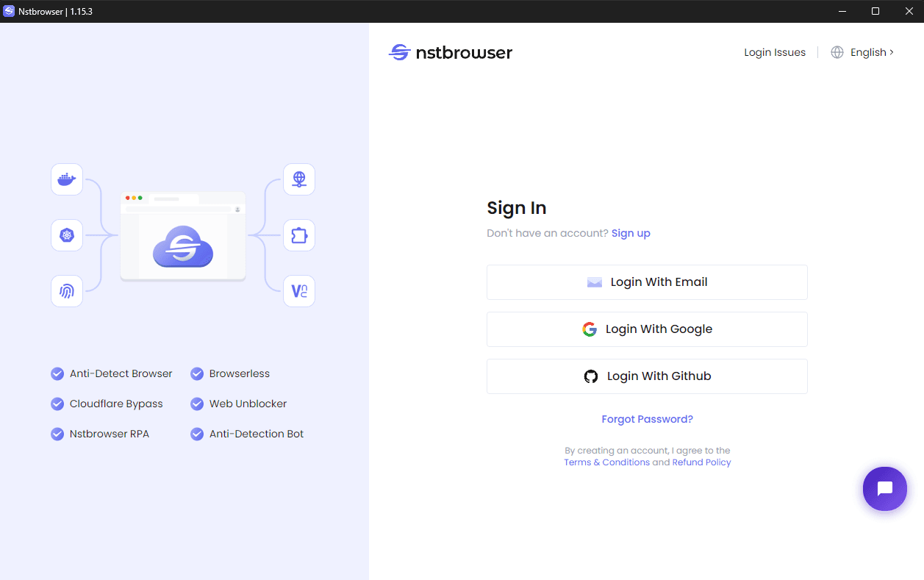Expand the English language dropdown
This screenshot has height=580, width=924.
[x=867, y=51]
